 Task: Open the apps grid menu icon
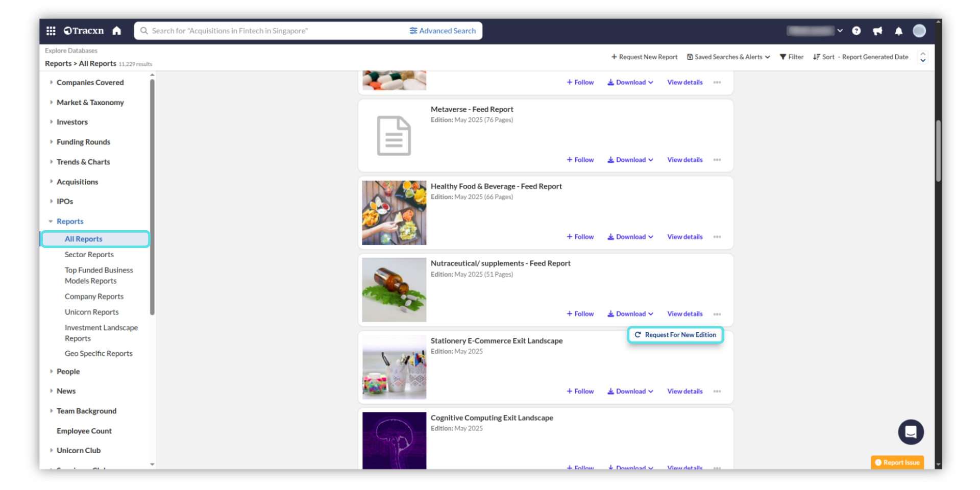pos(51,31)
